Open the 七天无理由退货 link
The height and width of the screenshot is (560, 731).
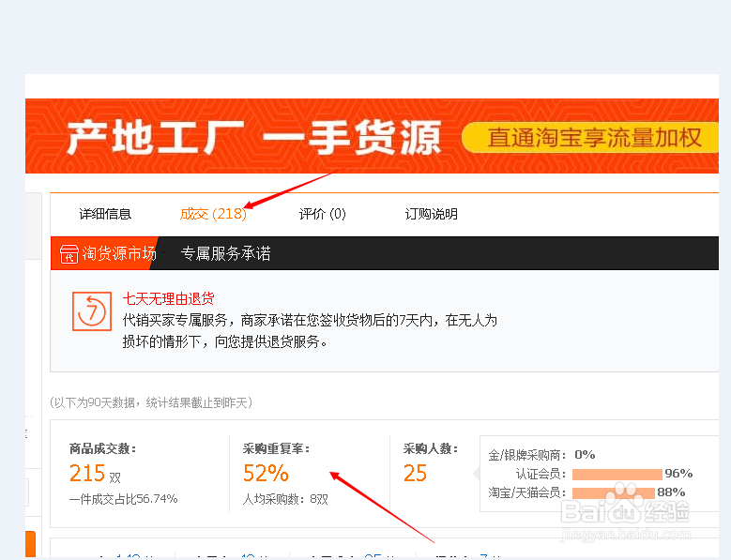click(168, 298)
